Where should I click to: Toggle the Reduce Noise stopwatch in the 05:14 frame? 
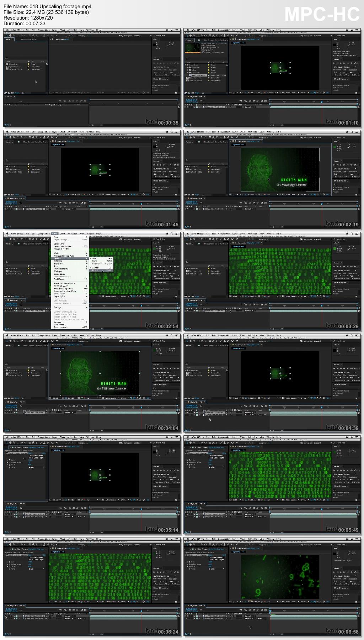pyautogui.click(x=10, y=462)
